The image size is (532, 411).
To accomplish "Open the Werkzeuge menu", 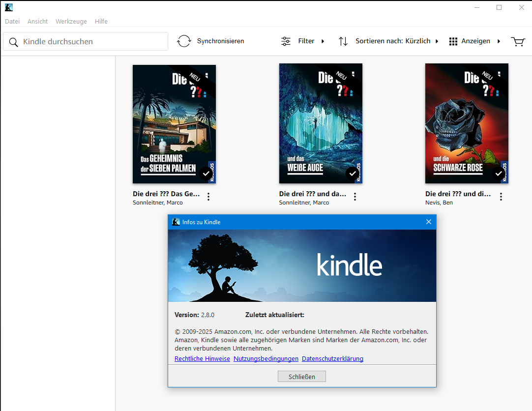I will point(71,21).
